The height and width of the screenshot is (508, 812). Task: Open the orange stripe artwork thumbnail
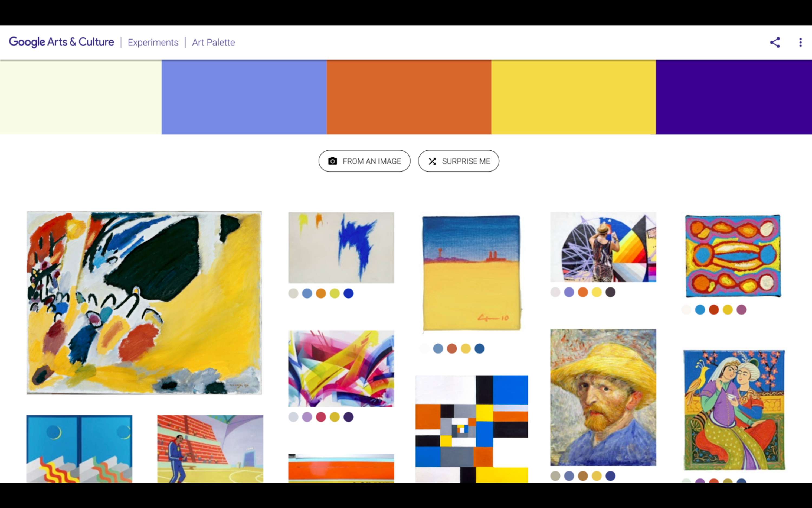(x=341, y=468)
